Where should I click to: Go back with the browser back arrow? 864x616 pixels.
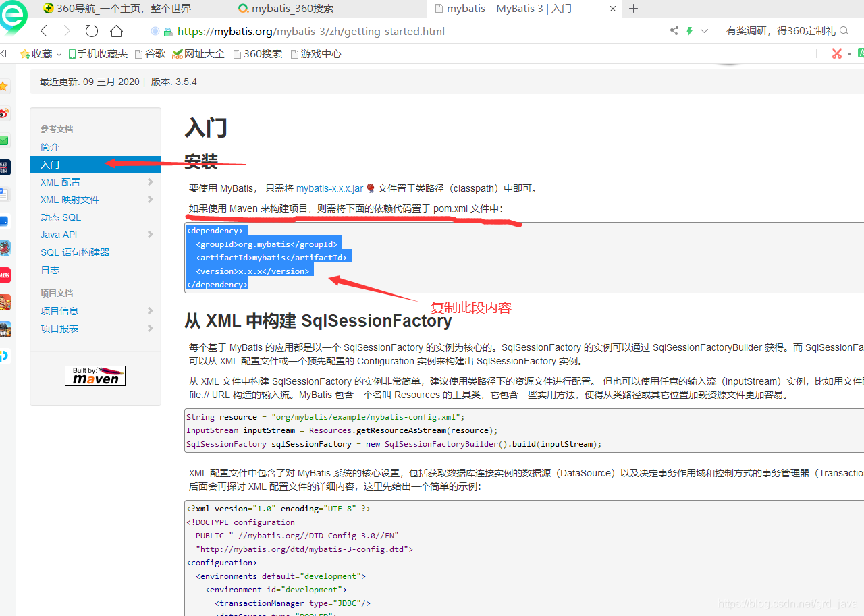point(44,31)
